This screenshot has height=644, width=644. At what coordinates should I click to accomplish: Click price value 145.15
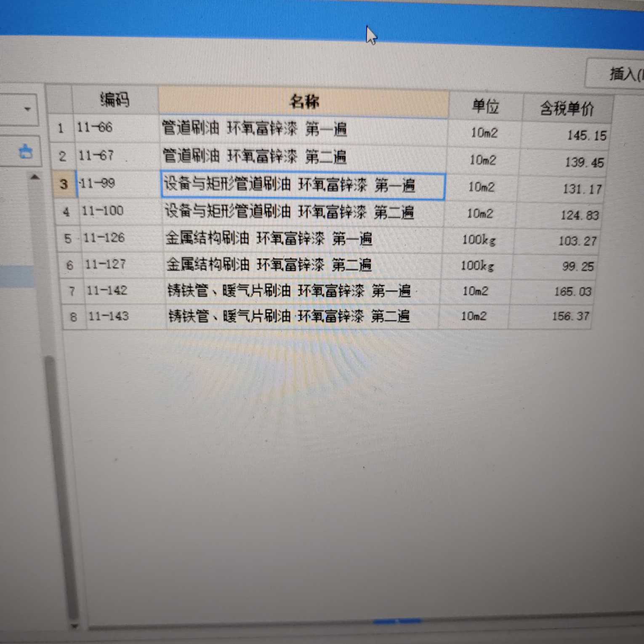click(x=586, y=136)
